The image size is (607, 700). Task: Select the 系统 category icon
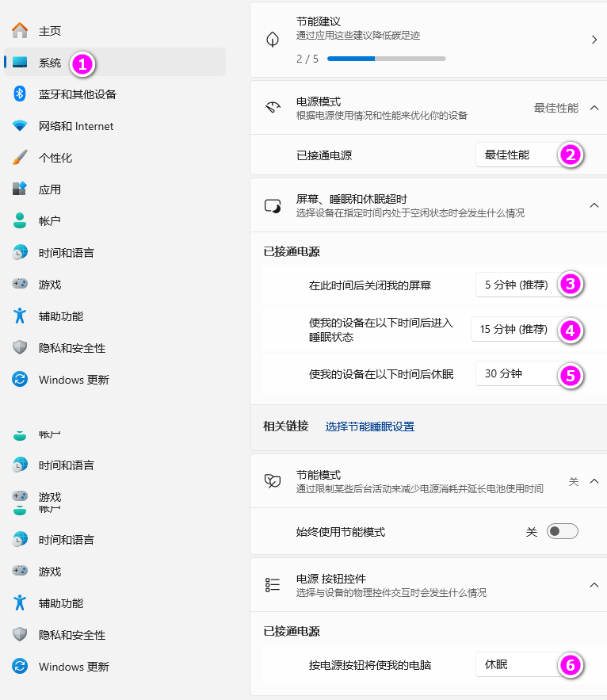pos(20,62)
